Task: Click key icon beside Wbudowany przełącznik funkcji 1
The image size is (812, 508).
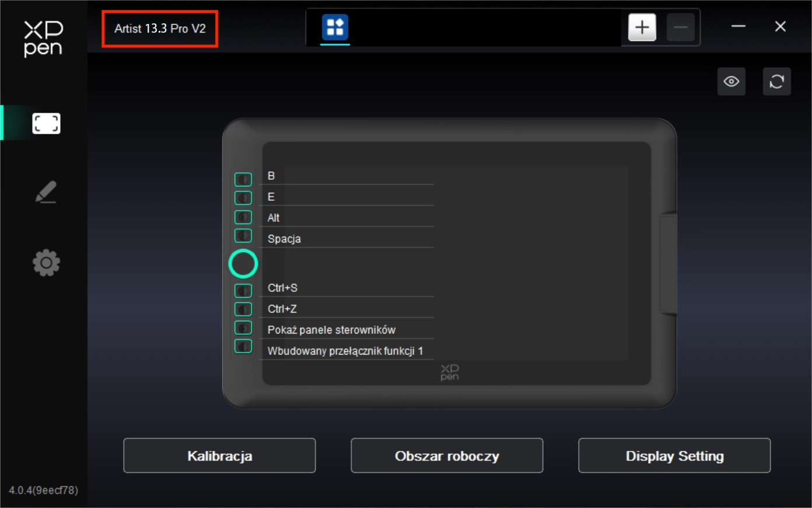Action: pyautogui.click(x=243, y=346)
